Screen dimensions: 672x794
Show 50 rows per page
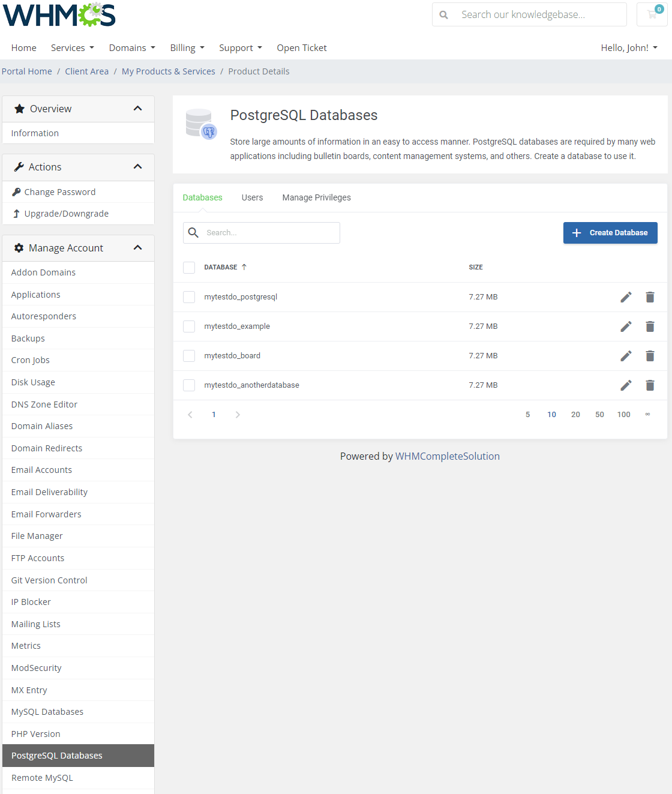600,415
